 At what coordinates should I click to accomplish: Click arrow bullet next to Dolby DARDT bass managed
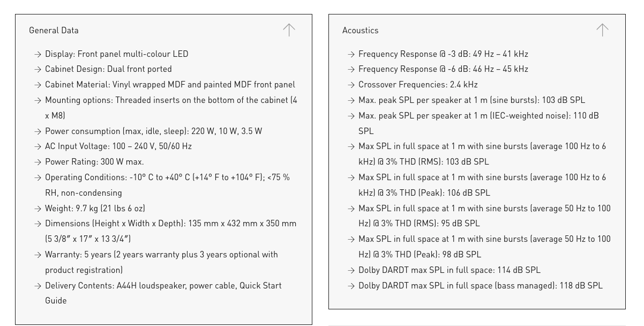[x=351, y=286]
